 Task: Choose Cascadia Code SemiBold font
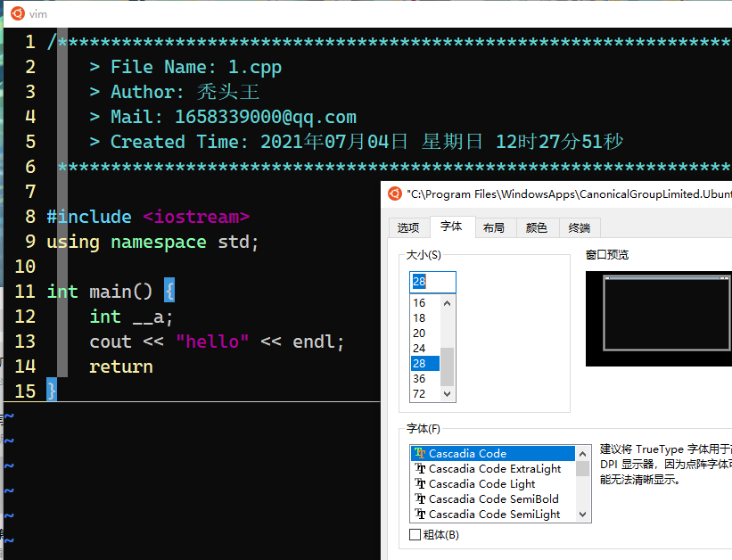pos(493,498)
